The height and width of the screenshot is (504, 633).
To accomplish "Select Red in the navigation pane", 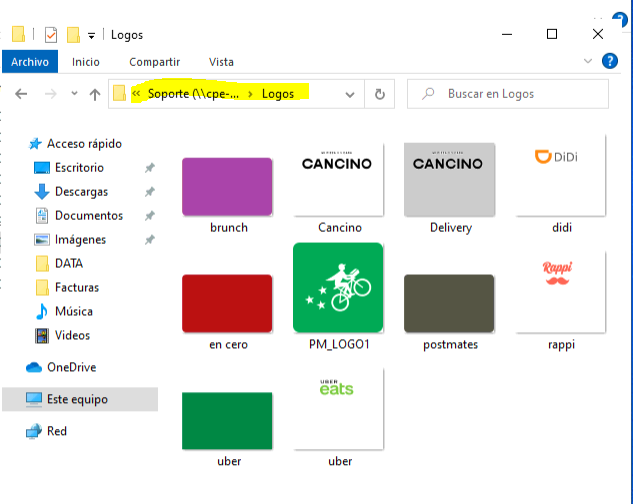I will point(46,431).
